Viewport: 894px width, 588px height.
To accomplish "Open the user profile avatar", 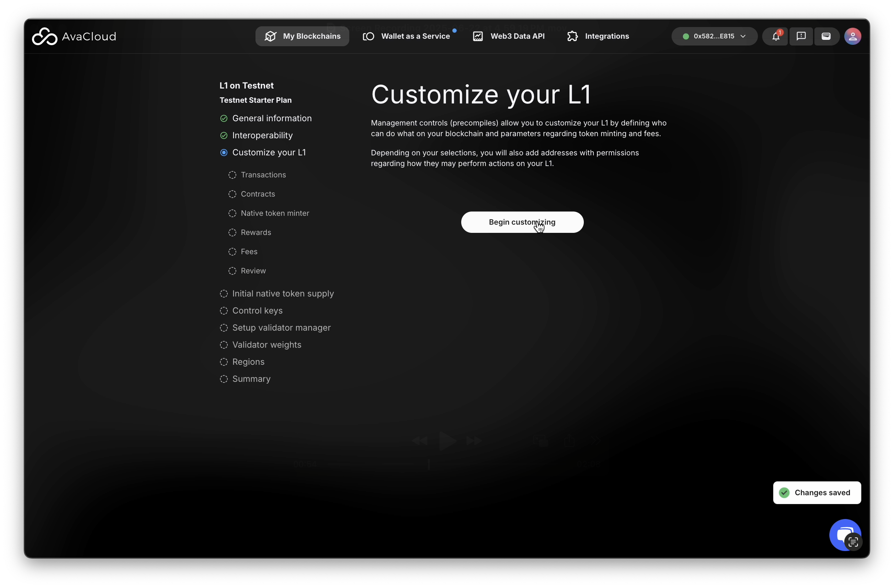I will [x=852, y=37].
